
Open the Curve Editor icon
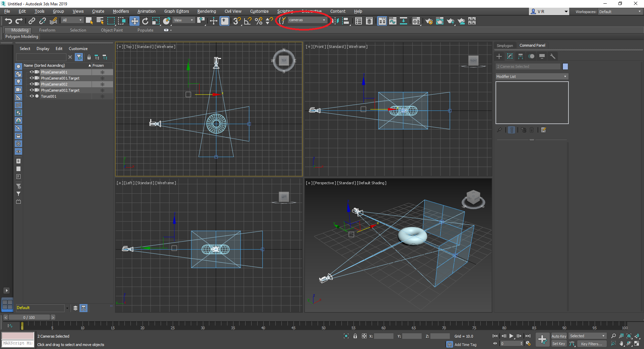coord(392,21)
